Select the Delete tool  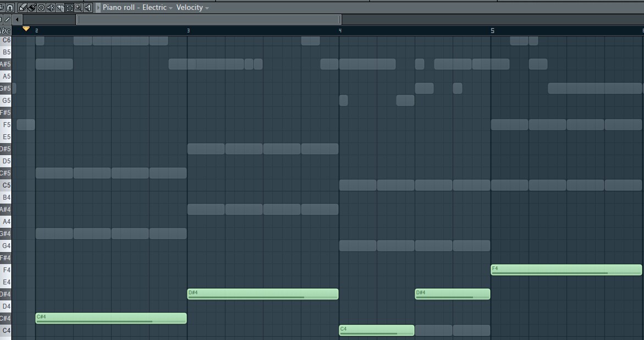pyautogui.click(x=41, y=7)
